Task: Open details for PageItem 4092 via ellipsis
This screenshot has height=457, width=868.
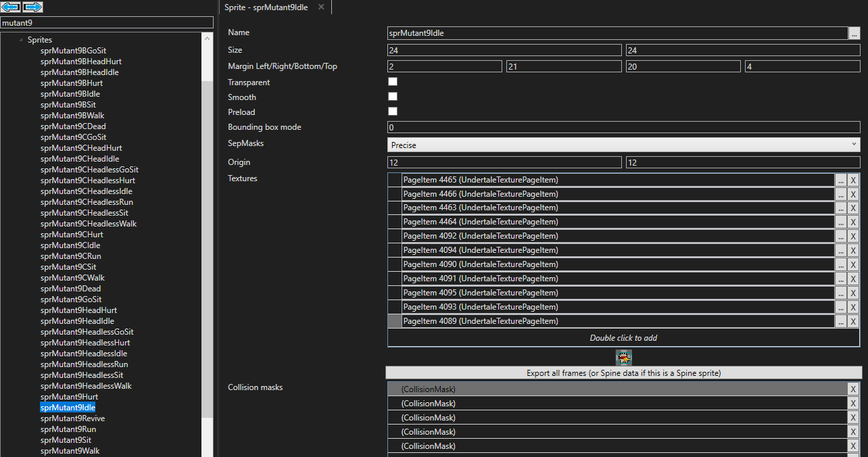Action: click(x=840, y=236)
